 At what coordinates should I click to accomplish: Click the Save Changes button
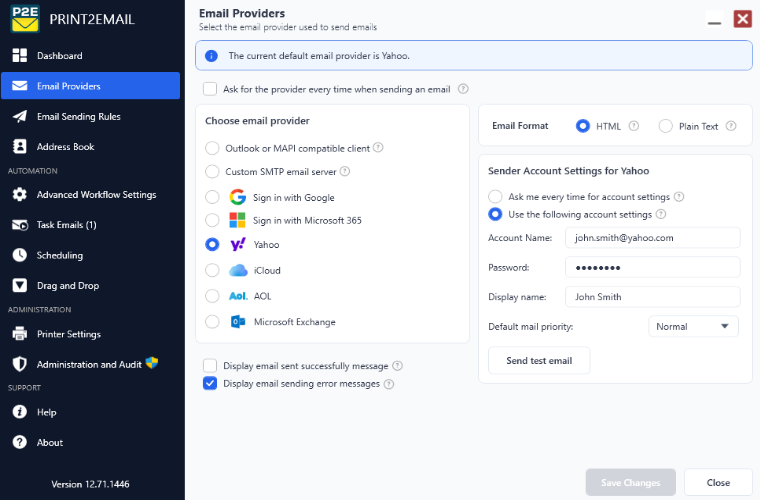(631, 483)
